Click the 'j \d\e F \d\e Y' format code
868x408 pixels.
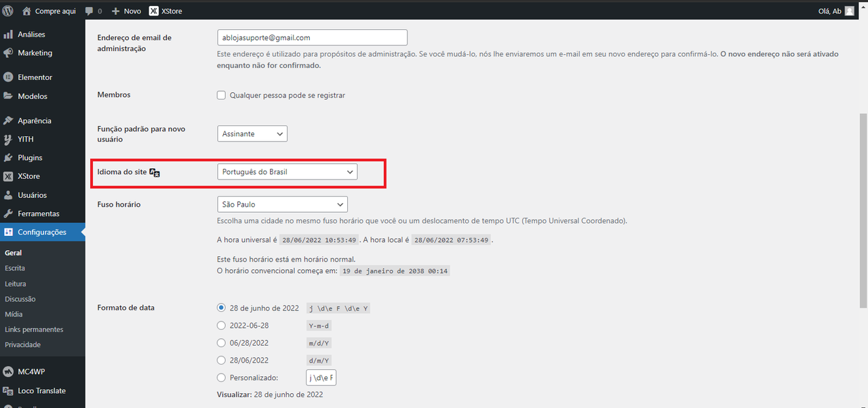338,308
